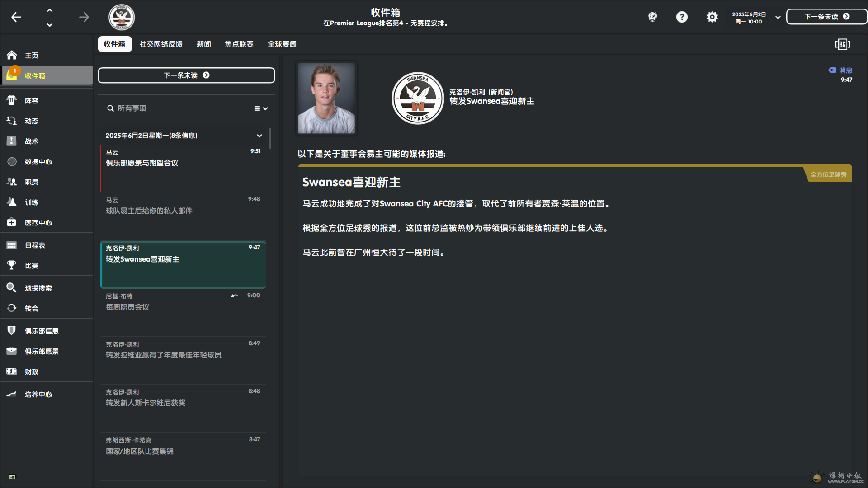Image resolution: width=868 pixels, height=488 pixels.
Task: Open 数据中心 from the sidebar
Action: tap(47, 161)
